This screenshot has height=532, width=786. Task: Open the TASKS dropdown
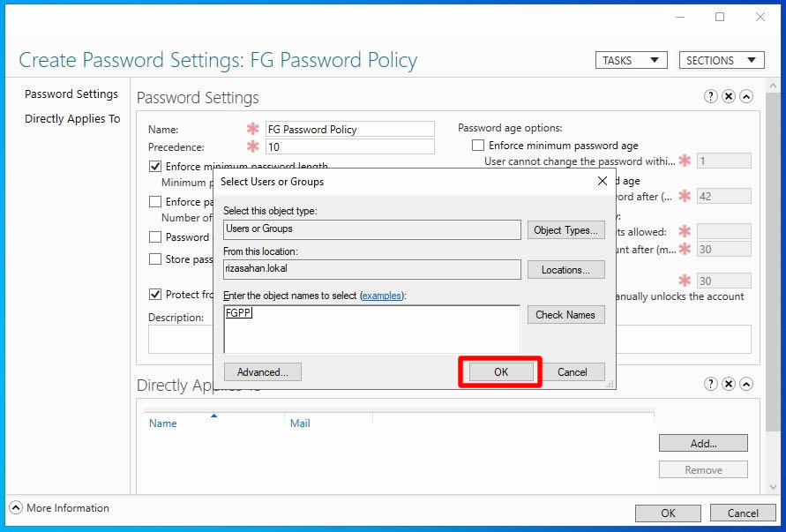tap(631, 60)
